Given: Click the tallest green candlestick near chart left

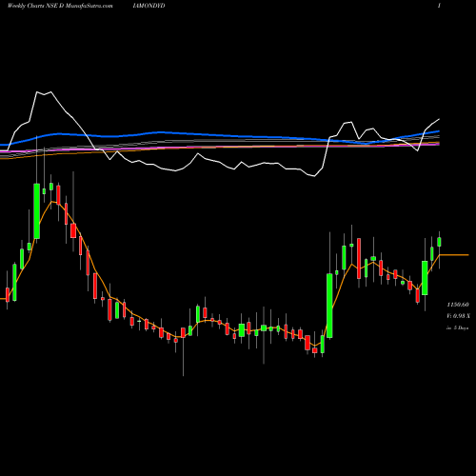Looking at the screenshot, I should [x=37, y=210].
